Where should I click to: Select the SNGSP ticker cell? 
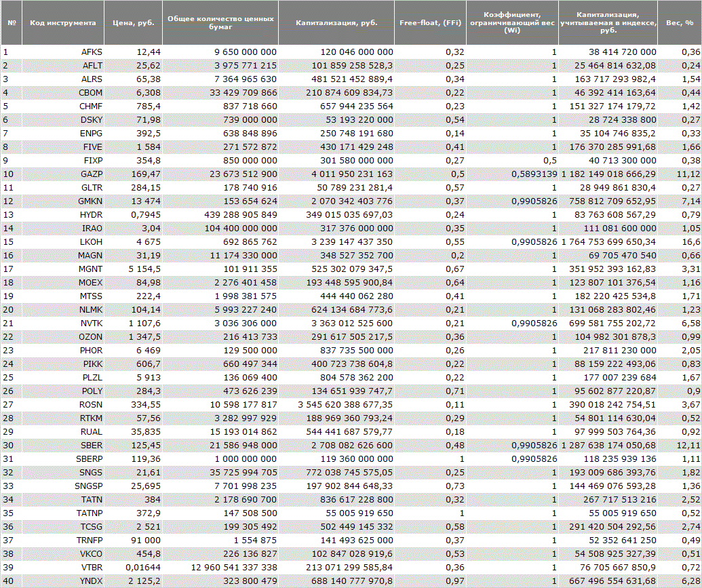coord(63,486)
